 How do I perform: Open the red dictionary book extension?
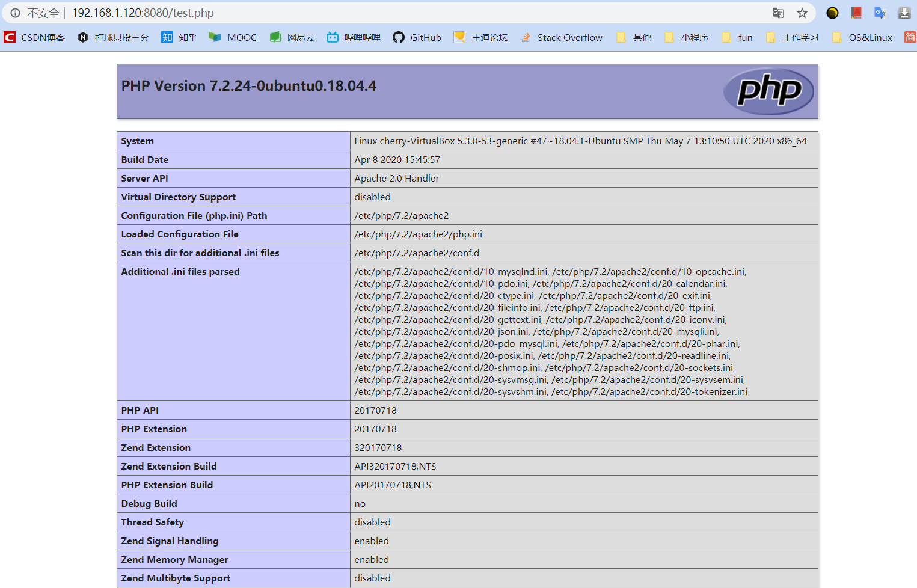[x=856, y=13]
